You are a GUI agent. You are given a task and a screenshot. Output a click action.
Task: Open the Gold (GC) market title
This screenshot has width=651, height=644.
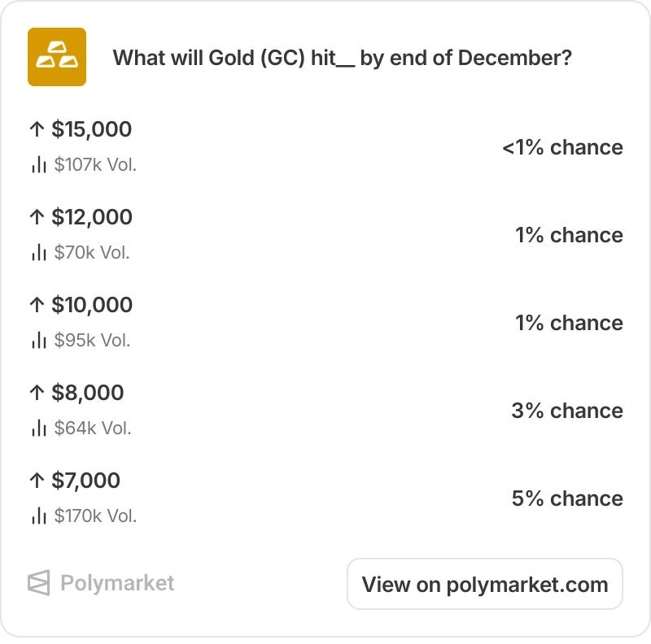click(342, 58)
